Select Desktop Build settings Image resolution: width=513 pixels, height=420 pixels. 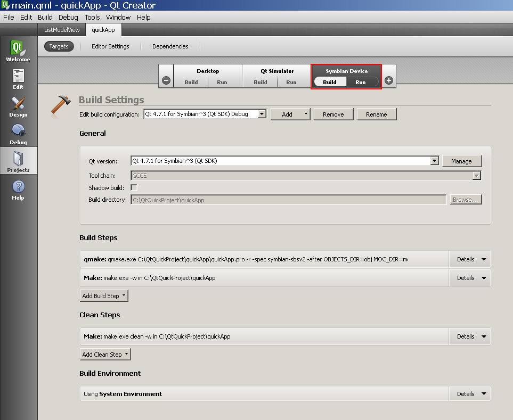coord(191,82)
